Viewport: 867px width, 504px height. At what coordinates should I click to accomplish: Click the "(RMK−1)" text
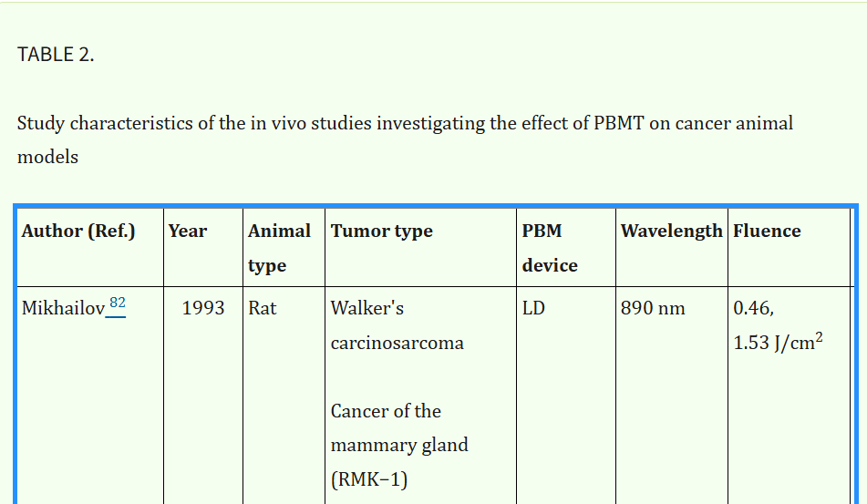(368, 479)
